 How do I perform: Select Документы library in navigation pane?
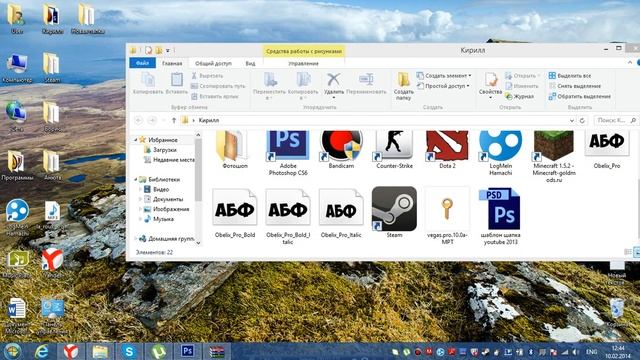coord(163,199)
